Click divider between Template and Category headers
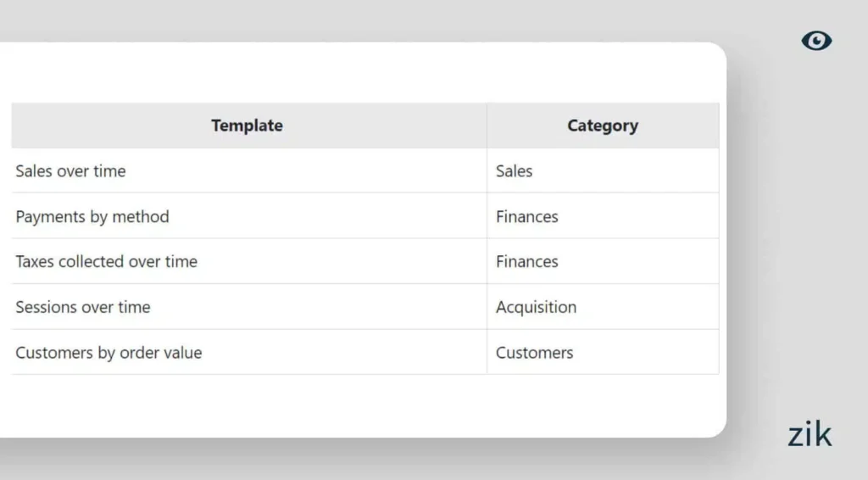868x480 pixels. tap(487, 126)
